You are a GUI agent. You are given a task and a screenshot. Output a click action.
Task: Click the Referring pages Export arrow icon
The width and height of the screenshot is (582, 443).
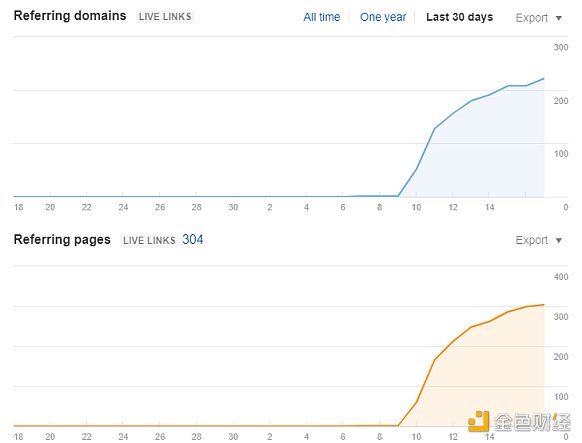pos(559,240)
